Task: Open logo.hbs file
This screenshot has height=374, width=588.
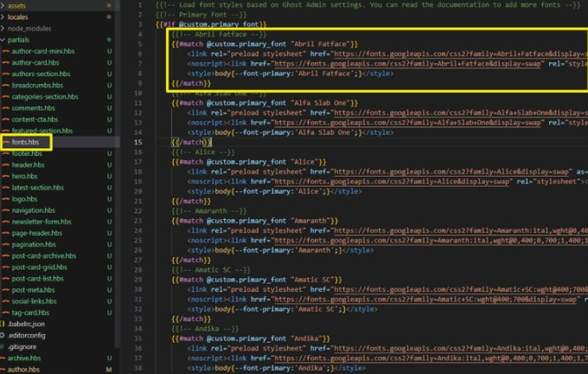Action: [x=24, y=198]
